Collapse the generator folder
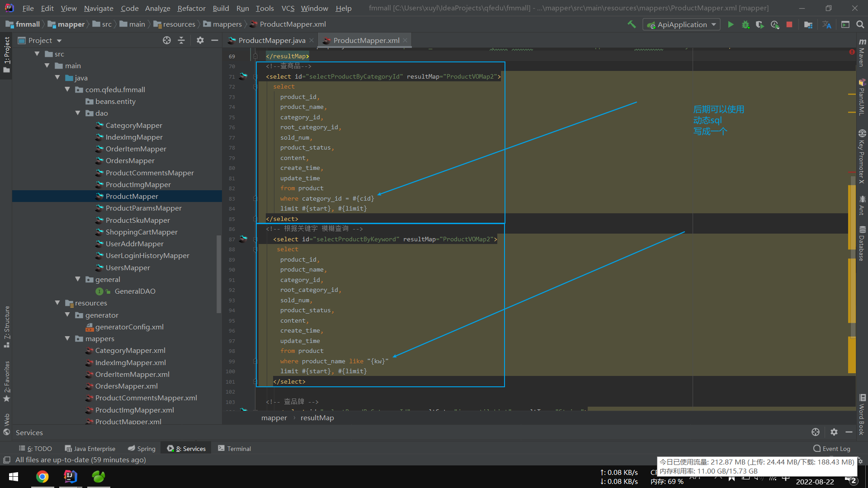Screen dimensions: 868x488 point(67,315)
